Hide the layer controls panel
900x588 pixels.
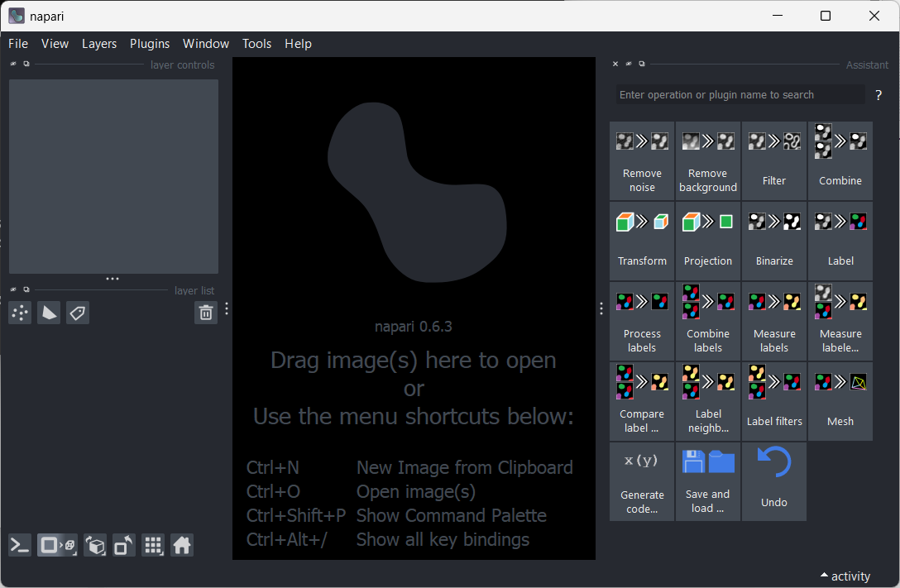13,64
